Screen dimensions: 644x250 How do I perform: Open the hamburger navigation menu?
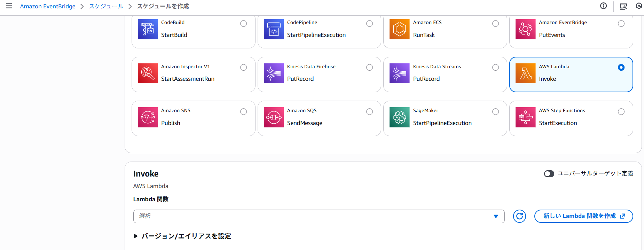coord(9,6)
